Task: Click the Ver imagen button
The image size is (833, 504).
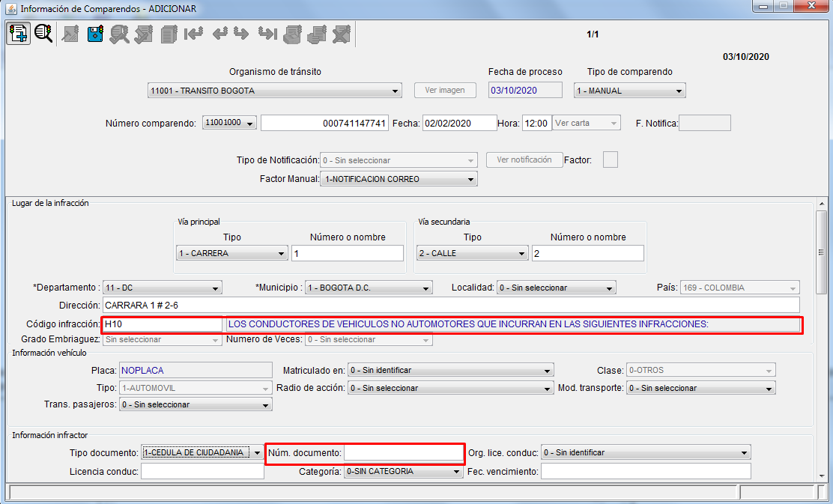Action: coord(445,90)
